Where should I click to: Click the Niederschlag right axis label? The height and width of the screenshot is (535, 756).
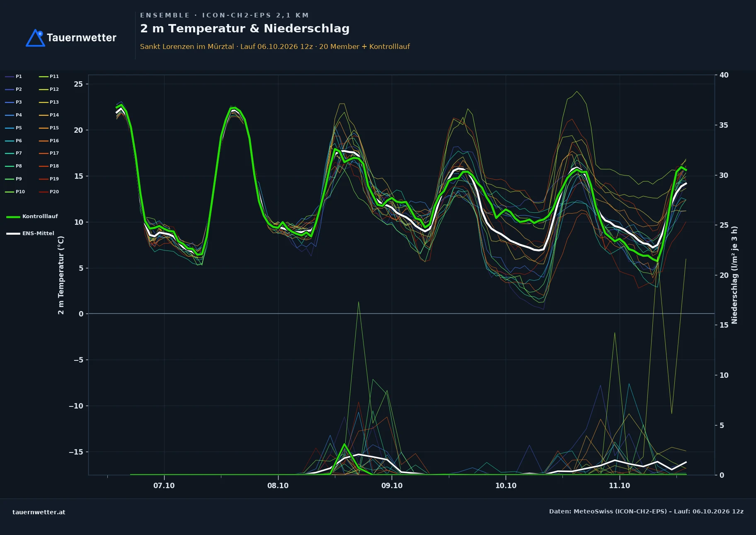click(x=734, y=275)
